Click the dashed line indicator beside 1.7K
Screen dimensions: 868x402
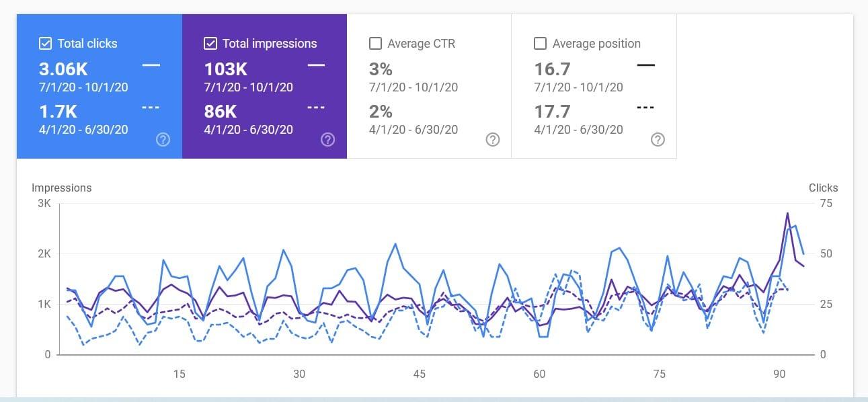click(x=151, y=108)
